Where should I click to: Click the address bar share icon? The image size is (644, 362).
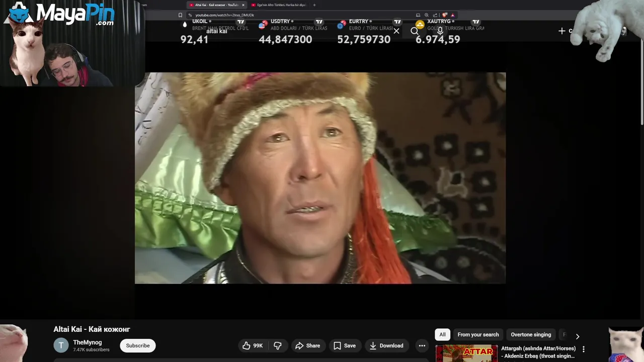(435, 15)
